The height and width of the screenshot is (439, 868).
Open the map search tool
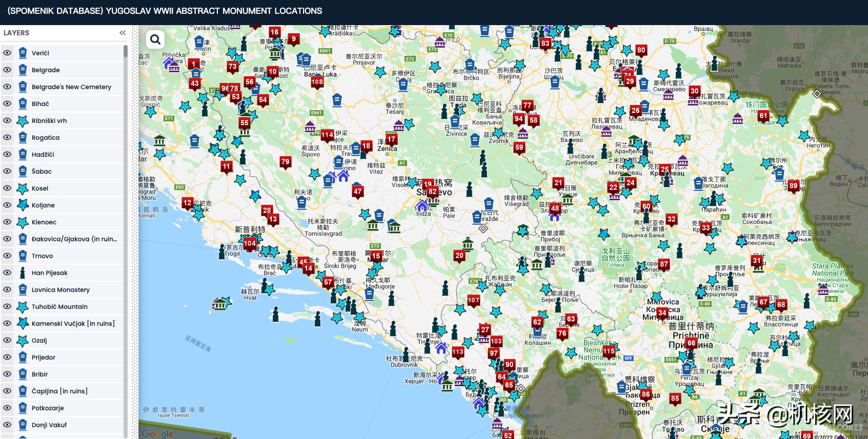pyautogui.click(x=155, y=39)
